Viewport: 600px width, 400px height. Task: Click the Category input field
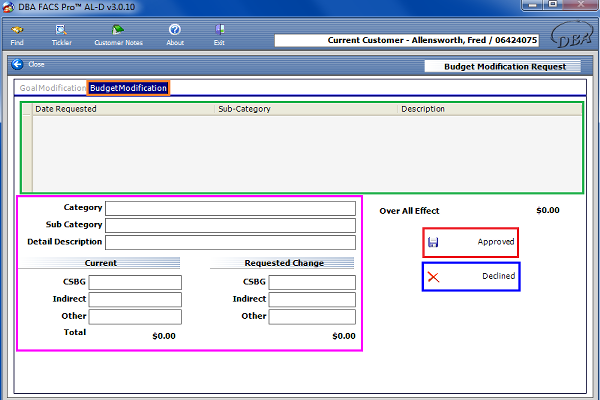[x=230, y=209]
